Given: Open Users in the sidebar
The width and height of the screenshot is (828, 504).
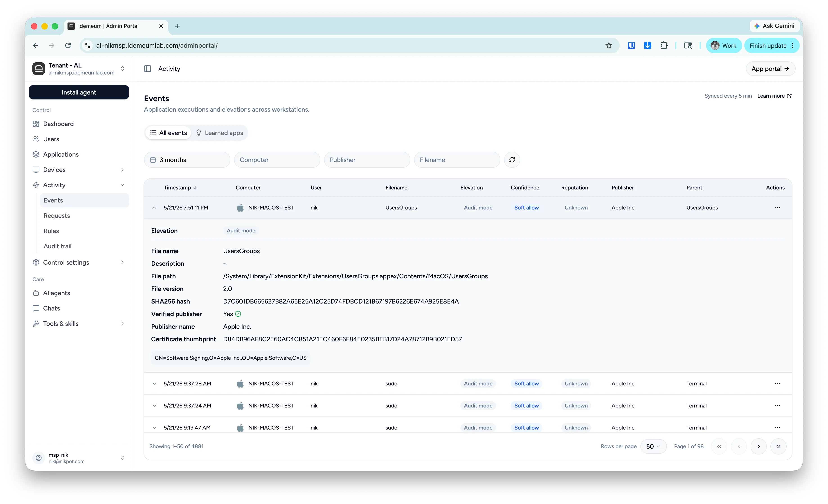Looking at the screenshot, I should pos(79,139).
